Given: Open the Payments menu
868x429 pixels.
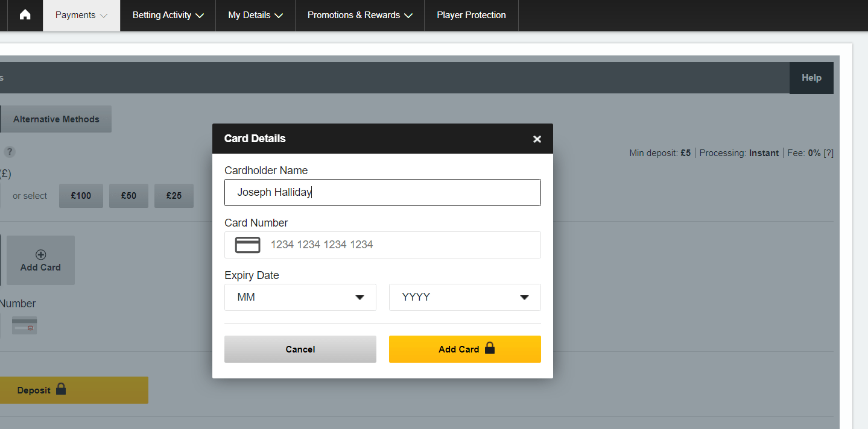Looking at the screenshot, I should (81, 15).
